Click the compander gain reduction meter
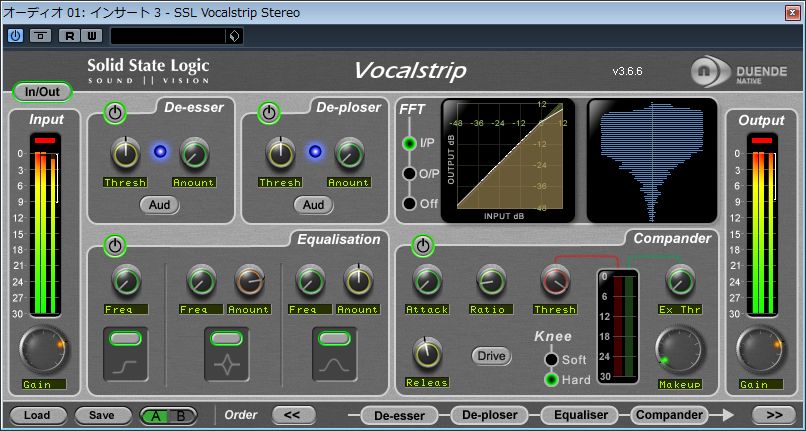 [x=618, y=326]
